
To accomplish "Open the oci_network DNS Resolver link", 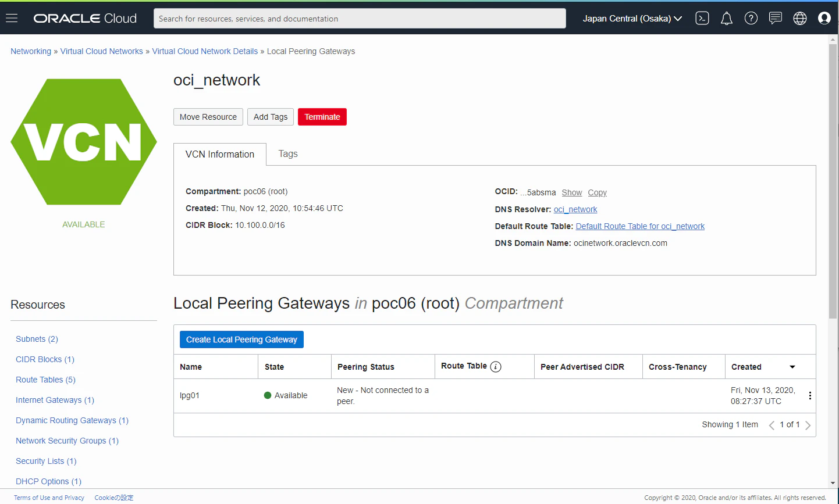I will point(575,209).
